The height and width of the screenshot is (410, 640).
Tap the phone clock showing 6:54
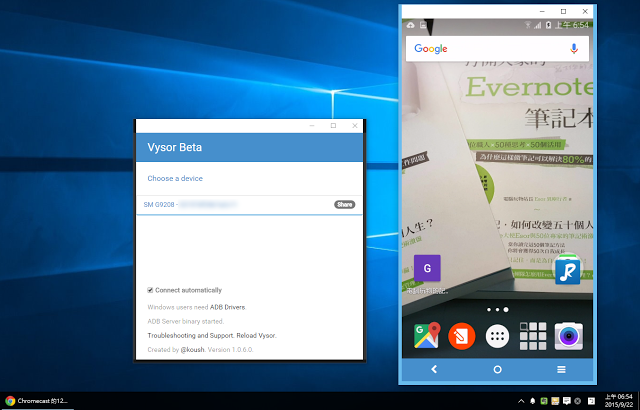point(572,25)
